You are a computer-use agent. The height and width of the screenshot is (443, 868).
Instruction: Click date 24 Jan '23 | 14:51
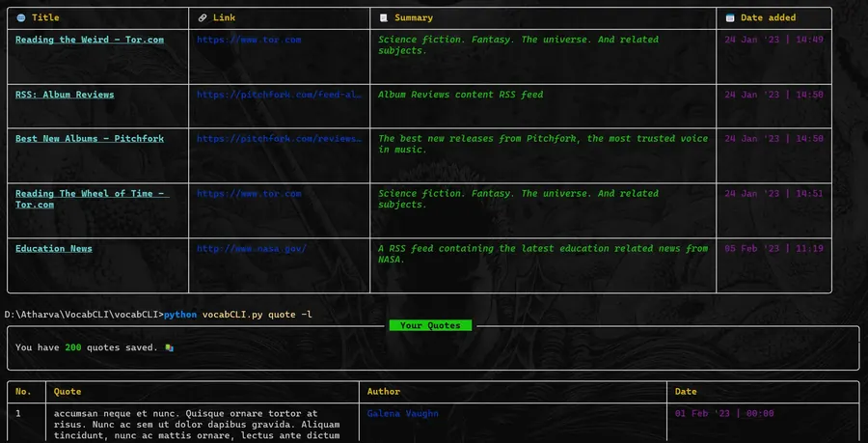[x=773, y=193]
